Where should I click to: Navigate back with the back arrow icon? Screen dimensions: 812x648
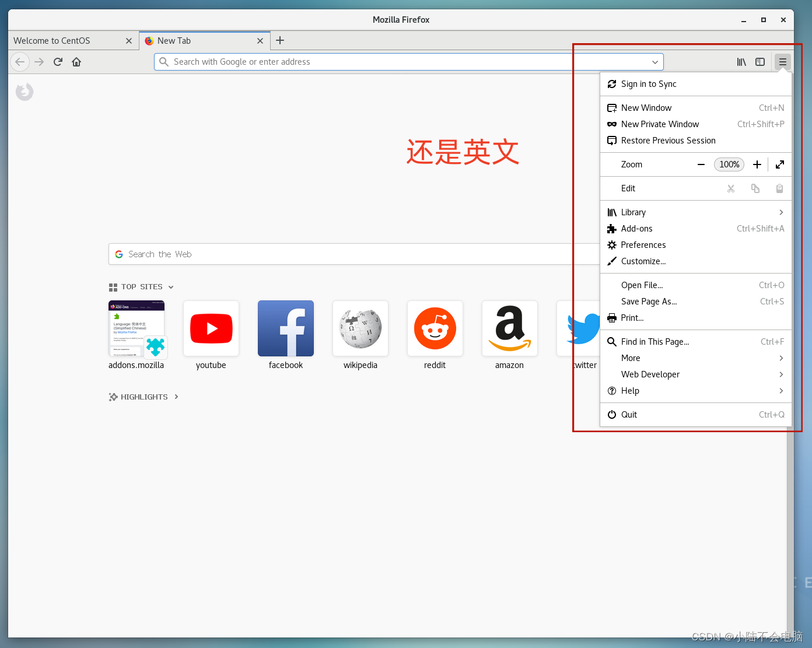click(x=19, y=61)
